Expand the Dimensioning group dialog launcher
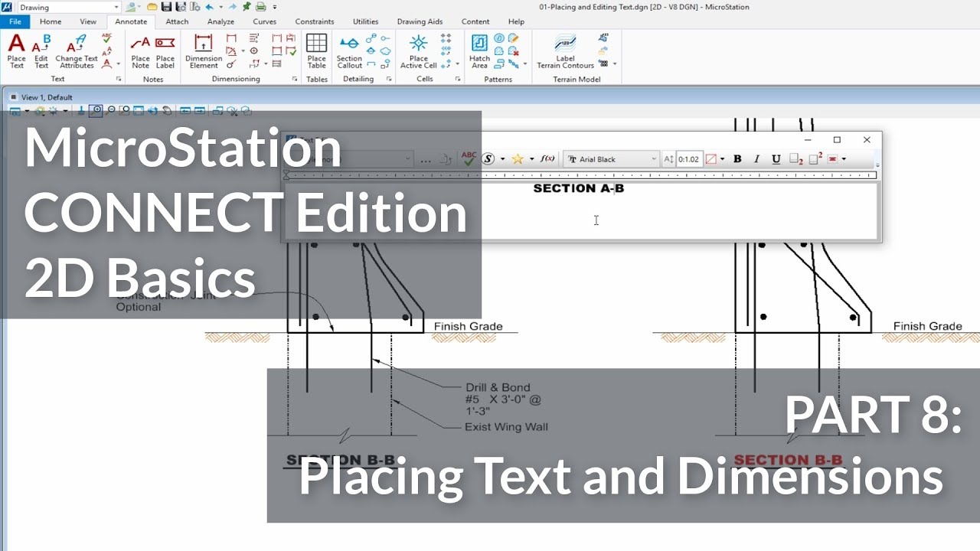980x551 pixels. click(x=295, y=79)
